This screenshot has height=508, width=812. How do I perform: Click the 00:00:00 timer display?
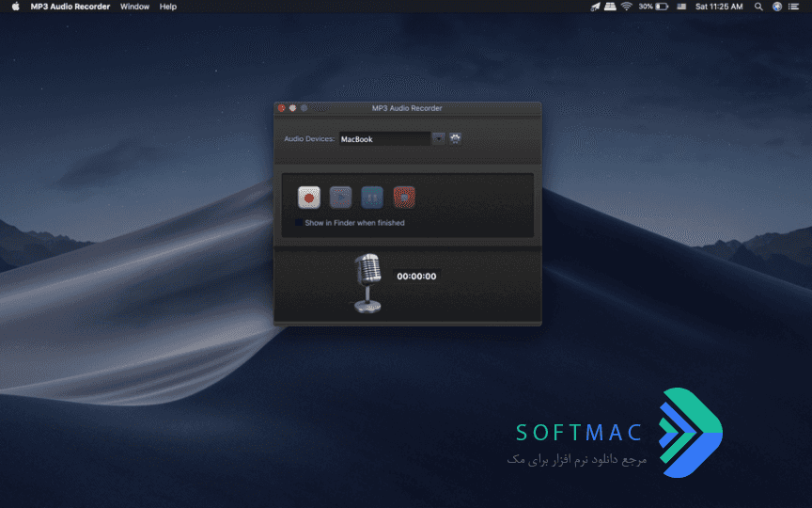coord(416,277)
